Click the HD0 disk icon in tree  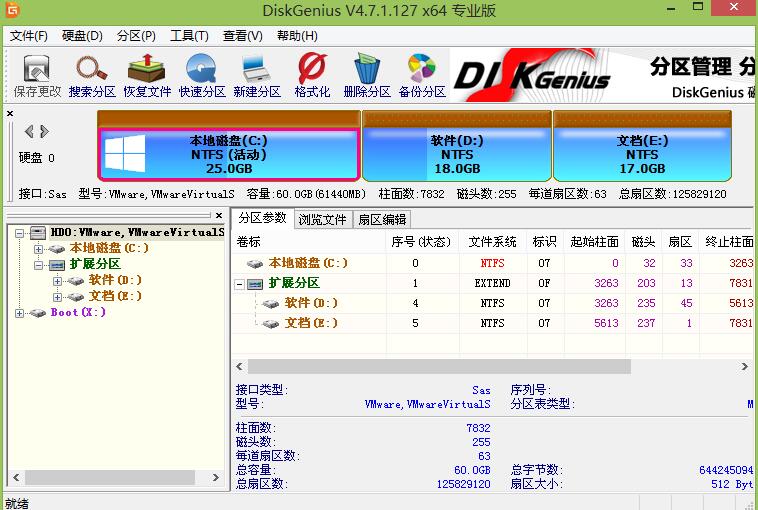[x=38, y=233]
